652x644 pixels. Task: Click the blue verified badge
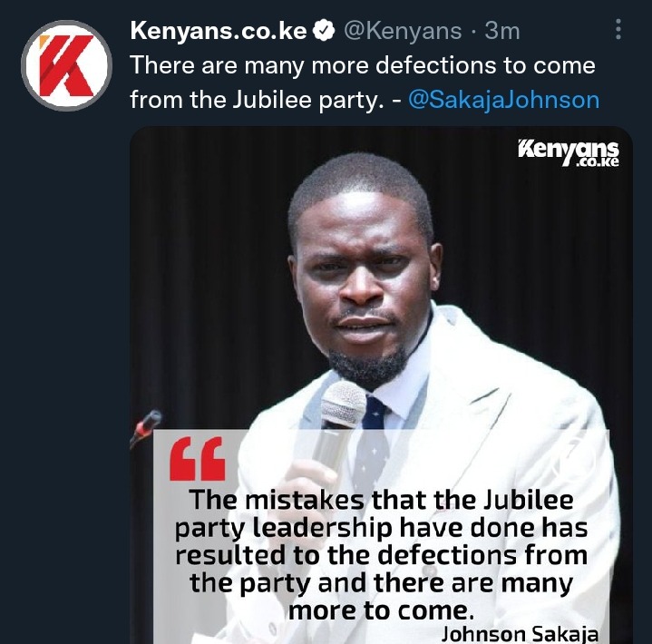pyautogui.click(x=324, y=31)
